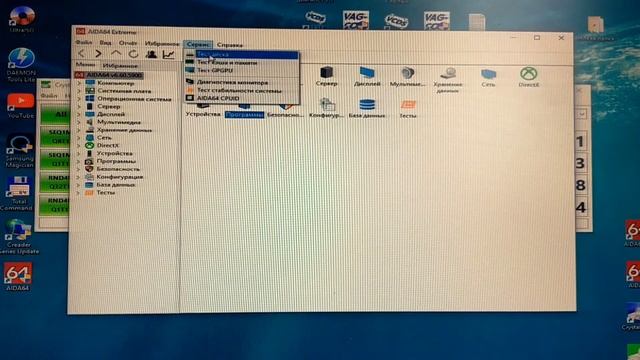This screenshot has height=360, width=640.
Task: Expand the Дисплей tree node
Action: click(x=79, y=114)
